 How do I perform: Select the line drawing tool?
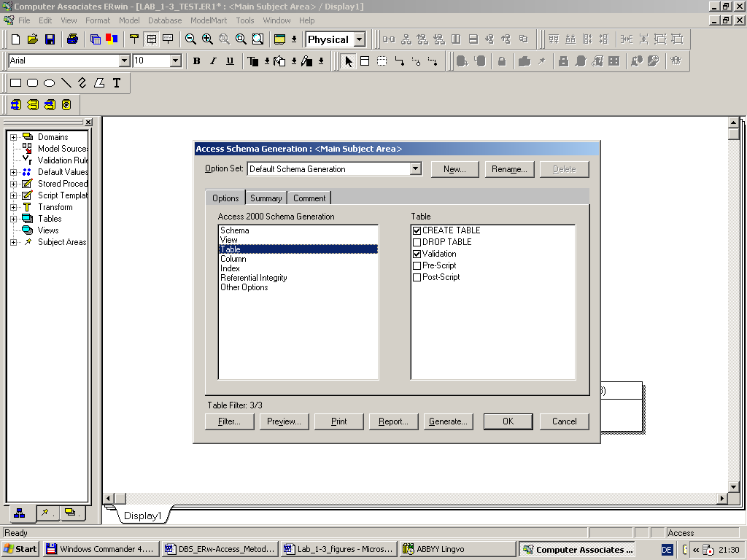click(x=66, y=83)
